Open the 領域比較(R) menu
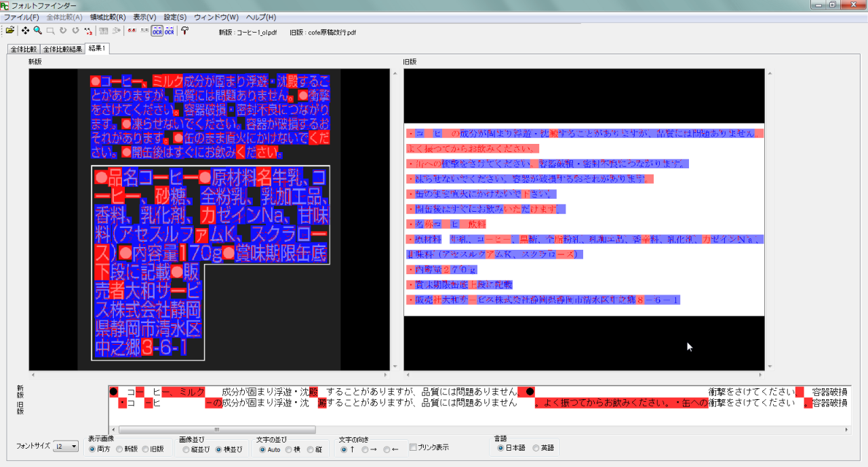The height and width of the screenshot is (467, 868). click(x=108, y=17)
